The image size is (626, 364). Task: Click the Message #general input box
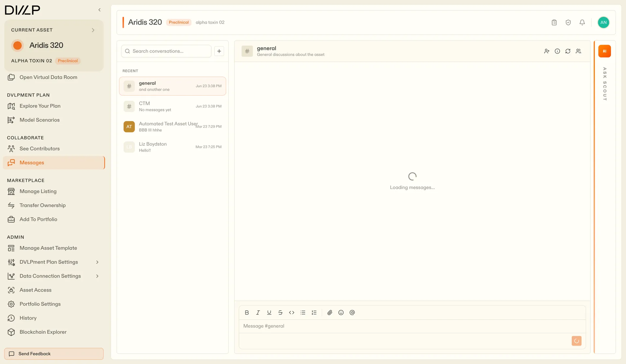pos(412,326)
